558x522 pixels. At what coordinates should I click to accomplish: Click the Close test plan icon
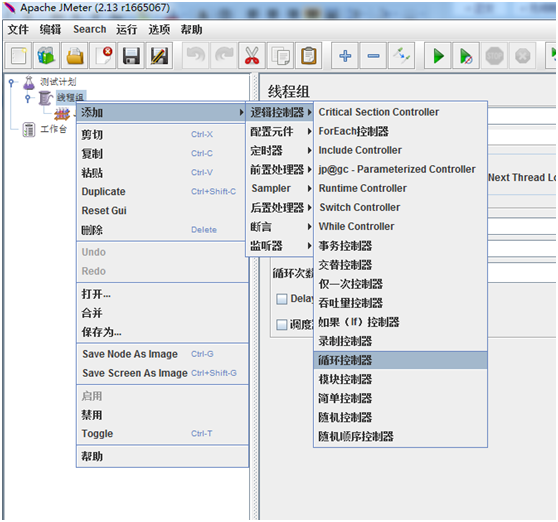(103, 56)
